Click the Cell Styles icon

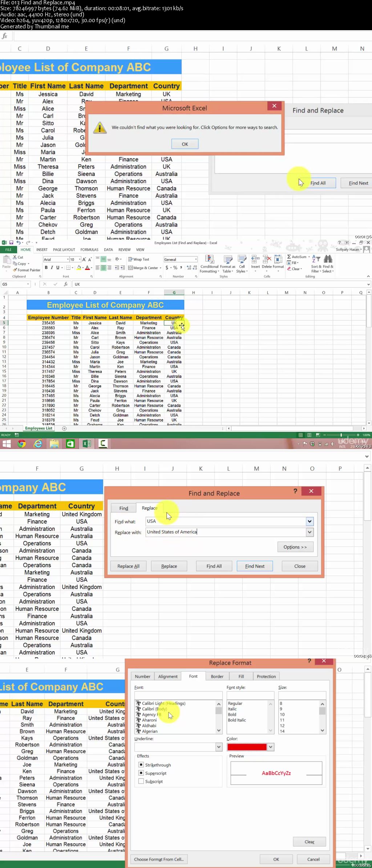(x=242, y=259)
